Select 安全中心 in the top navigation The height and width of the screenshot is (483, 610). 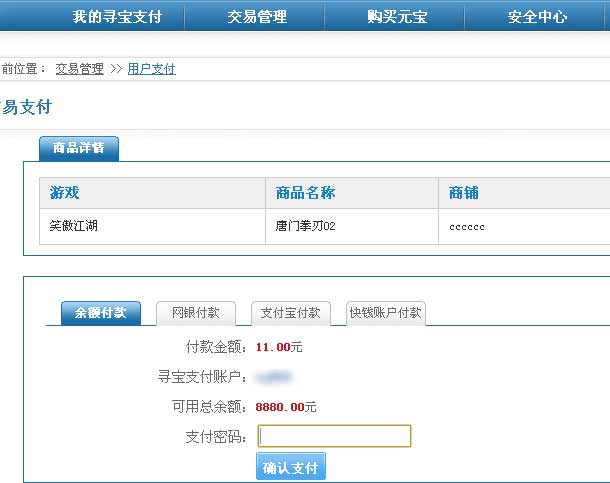click(537, 17)
